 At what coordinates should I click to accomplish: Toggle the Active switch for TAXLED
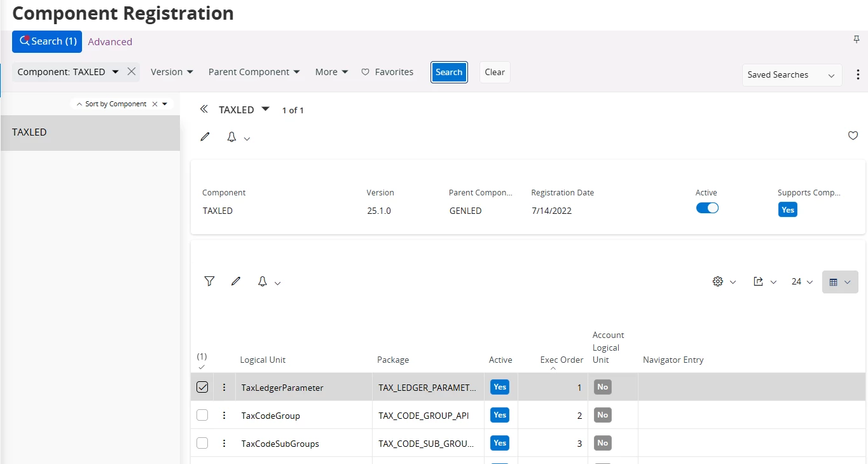tap(707, 208)
